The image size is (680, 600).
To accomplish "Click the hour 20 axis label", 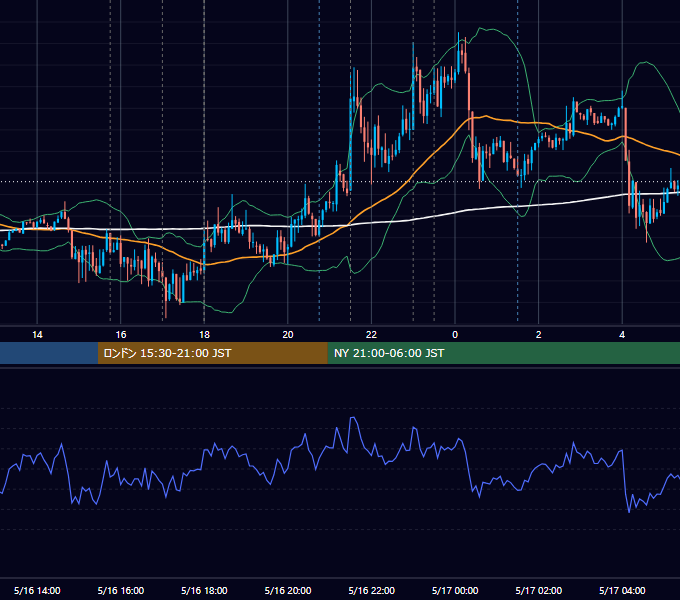I will tap(288, 335).
